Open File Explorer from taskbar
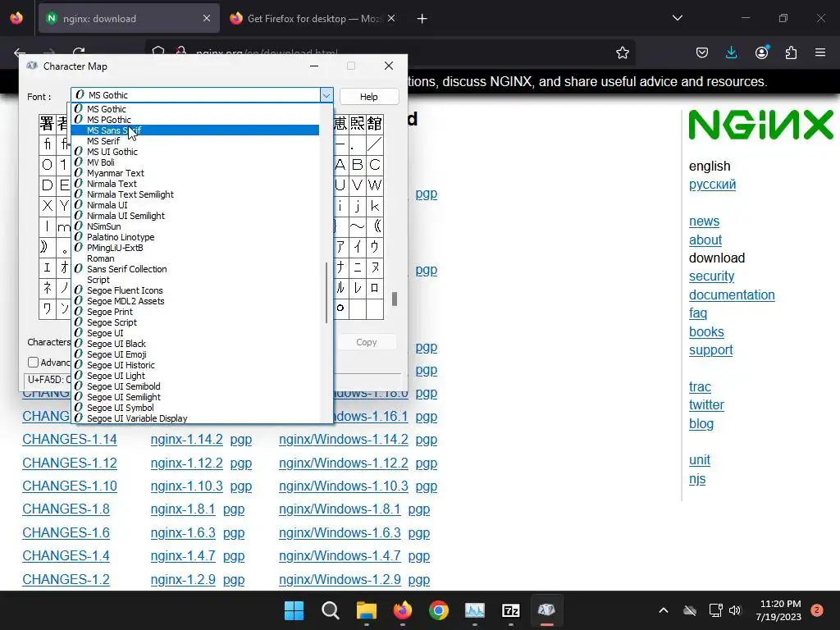The width and height of the screenshot is (840, 630). coord(367,610)
